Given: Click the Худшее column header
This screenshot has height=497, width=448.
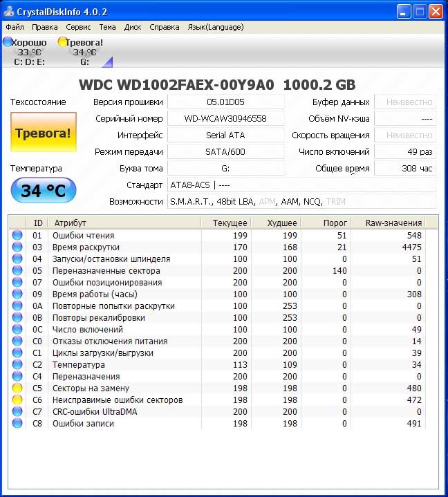Looking at the screenshot, I should (276, 223).
